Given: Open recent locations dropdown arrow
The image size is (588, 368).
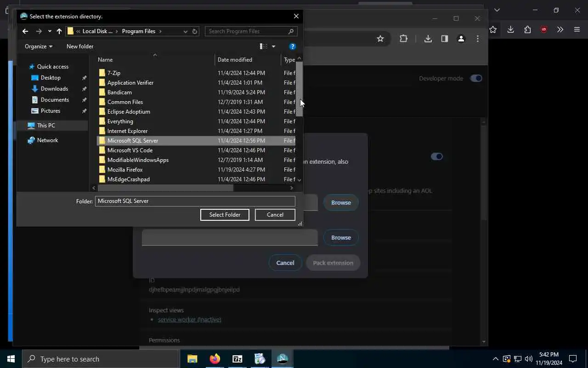Looking at the screenshot, I should (50, 31).
